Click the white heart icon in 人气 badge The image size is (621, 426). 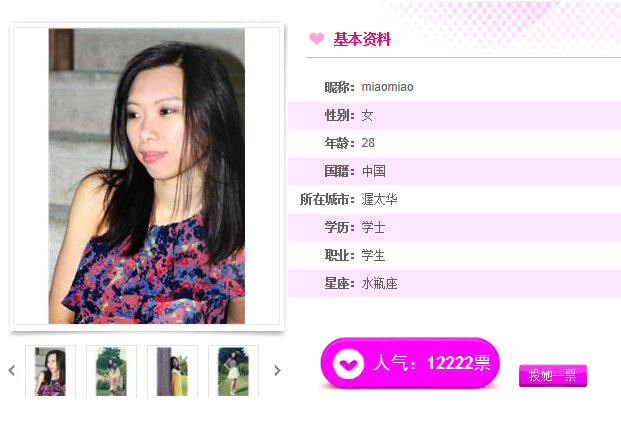[x=348, y=363]
